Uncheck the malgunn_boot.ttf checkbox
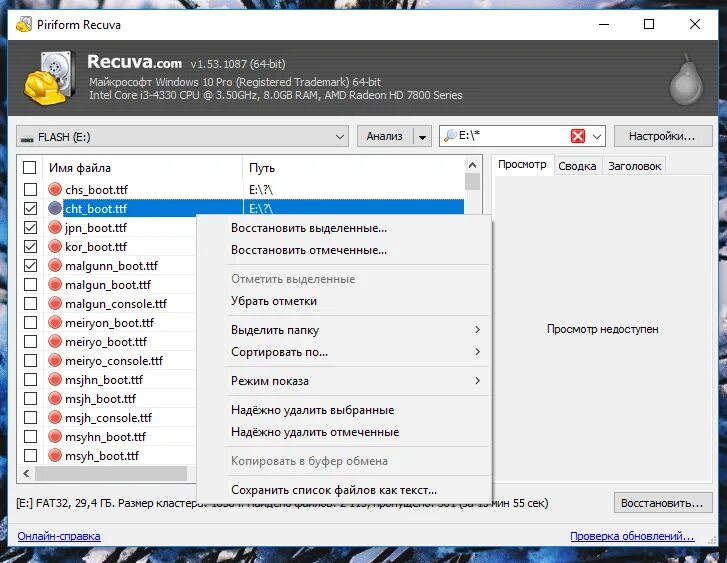 point(31,265)
